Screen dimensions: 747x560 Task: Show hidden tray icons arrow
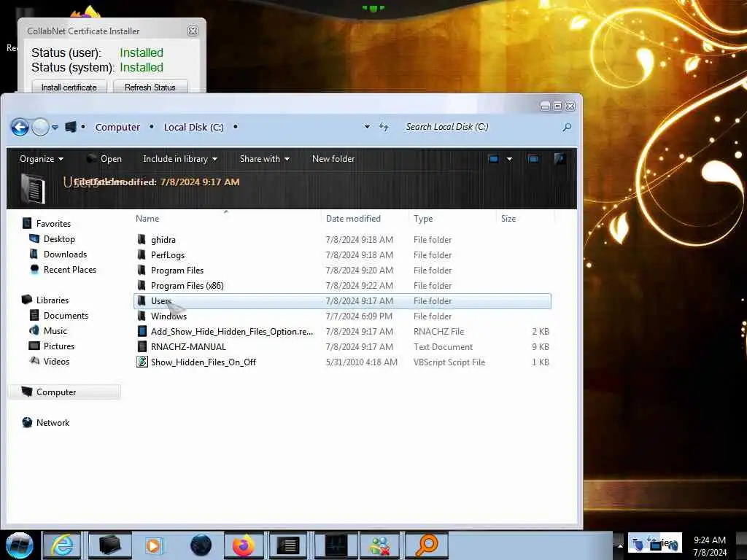click(620, 545)
